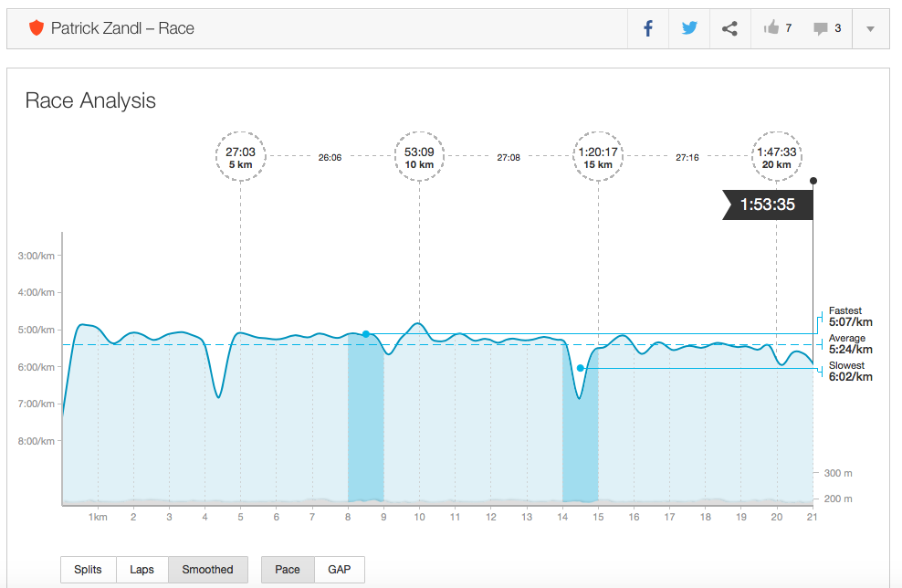Give kudos with the thumbs-up icon

click(772, 28)
